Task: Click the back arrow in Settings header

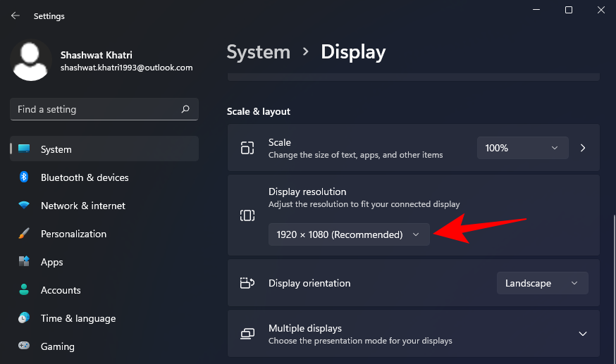Action: tap(16, 15)
